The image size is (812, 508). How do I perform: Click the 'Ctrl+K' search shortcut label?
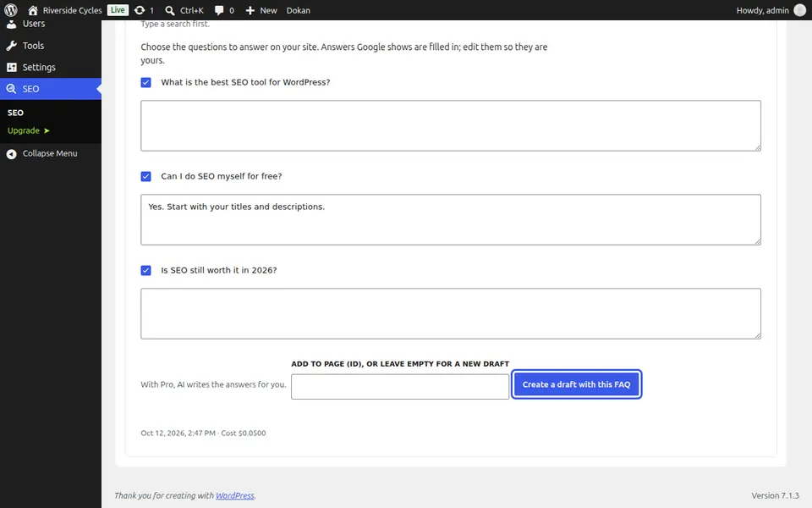[x=192, y=10]
